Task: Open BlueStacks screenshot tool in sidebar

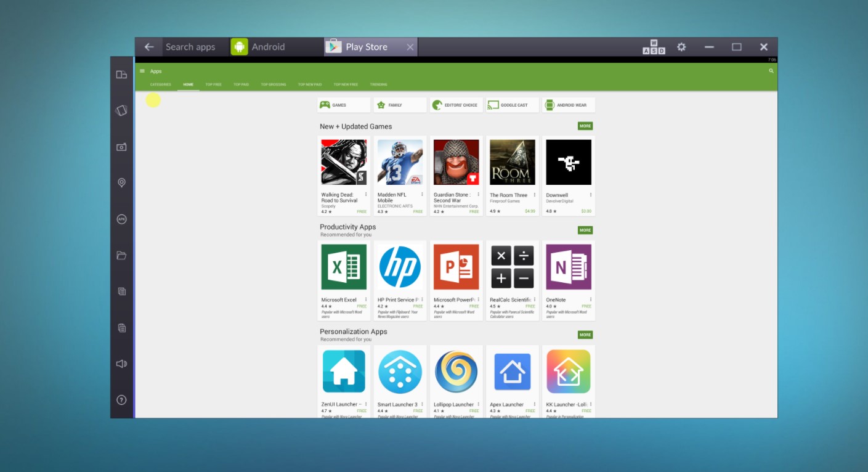Action: [x=121, y=147]
